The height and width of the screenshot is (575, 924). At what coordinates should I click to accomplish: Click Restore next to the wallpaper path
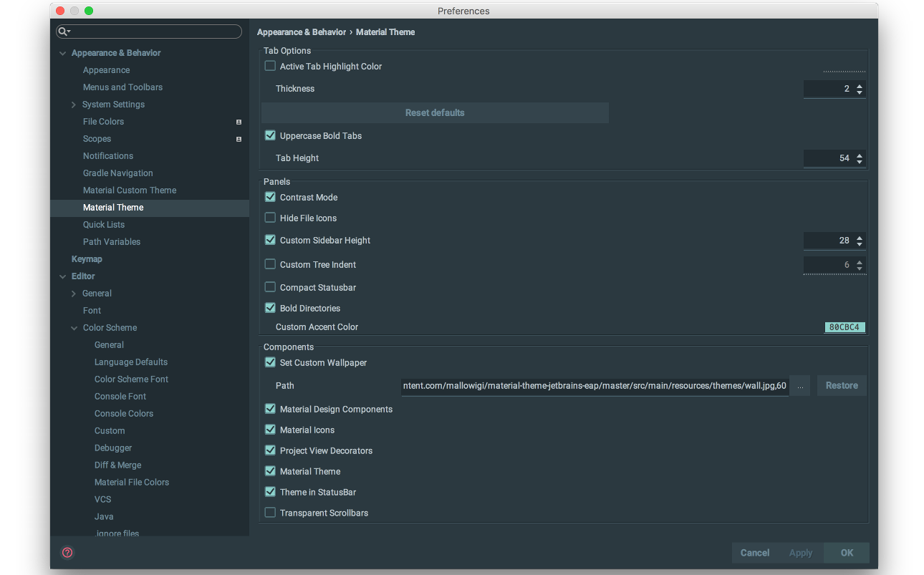[x=841, y=385]
